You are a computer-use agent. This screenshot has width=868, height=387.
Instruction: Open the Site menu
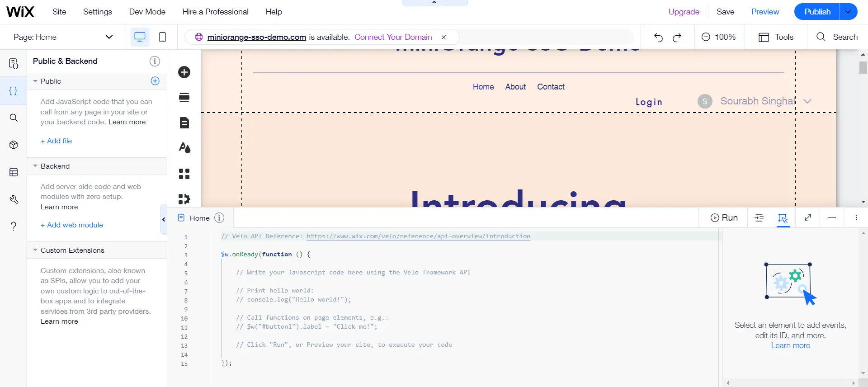pyautogui.click(x=59, y=12)
